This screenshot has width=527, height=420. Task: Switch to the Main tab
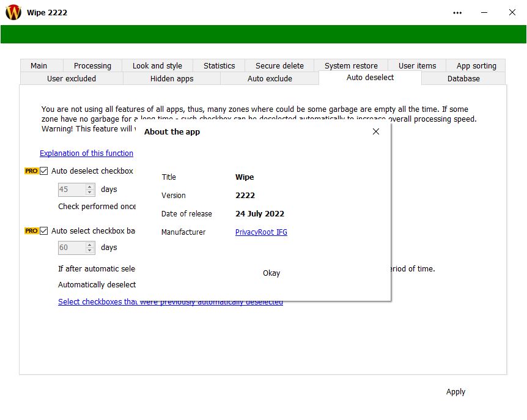[39, 65]
